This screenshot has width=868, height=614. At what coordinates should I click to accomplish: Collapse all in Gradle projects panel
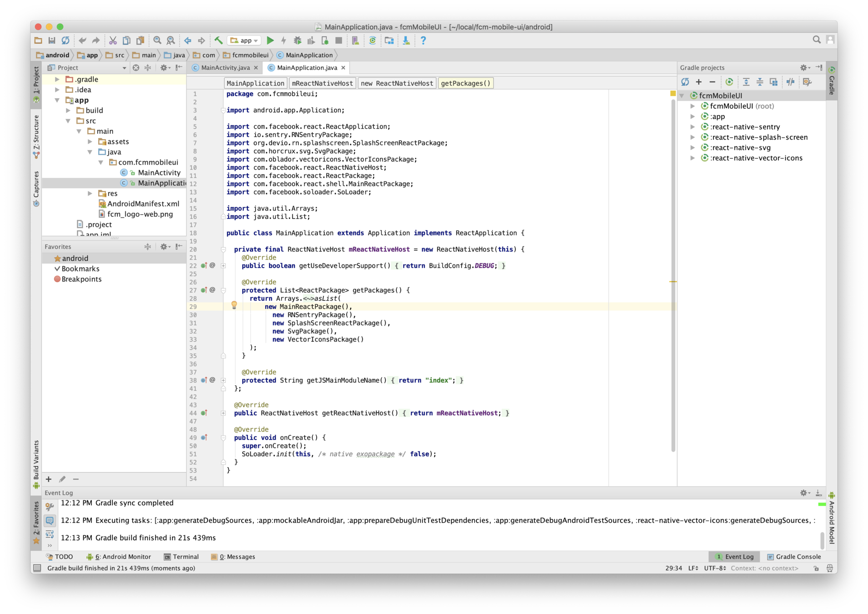760,82
